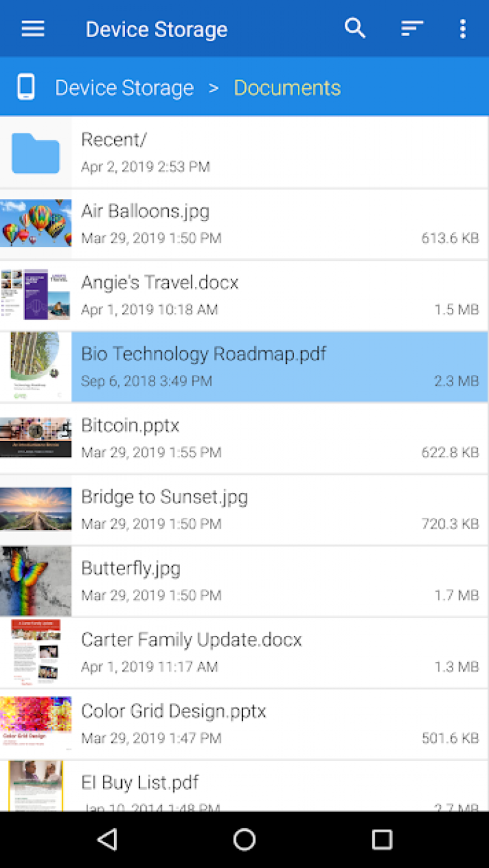Tap the search magnifier icon
489x868 pixels.
point(355,28)
